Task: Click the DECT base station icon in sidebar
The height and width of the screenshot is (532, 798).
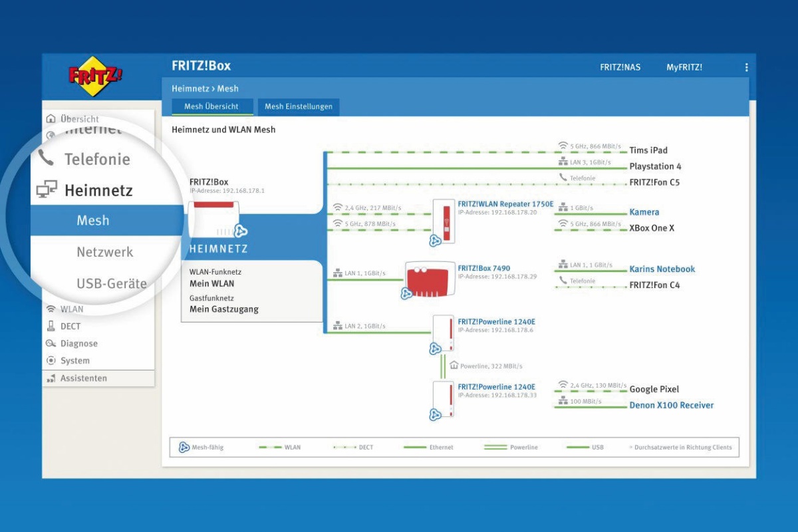Action: (x=51, y=326)
